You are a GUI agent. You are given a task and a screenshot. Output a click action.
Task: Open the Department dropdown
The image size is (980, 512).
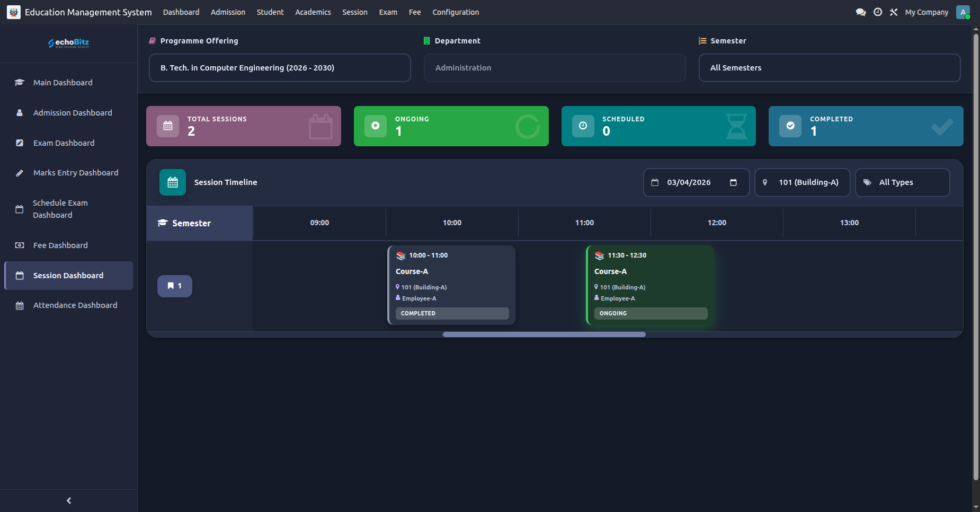pyautogui.click(x=555, y=68)
